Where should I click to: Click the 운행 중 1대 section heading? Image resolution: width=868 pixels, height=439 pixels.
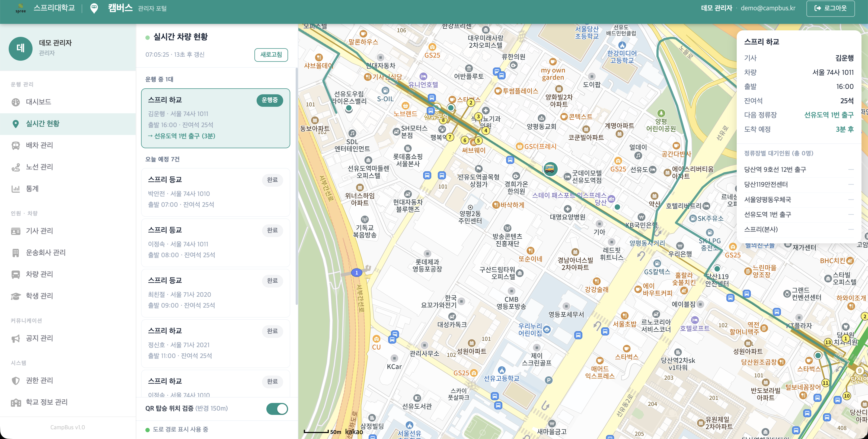159,79
